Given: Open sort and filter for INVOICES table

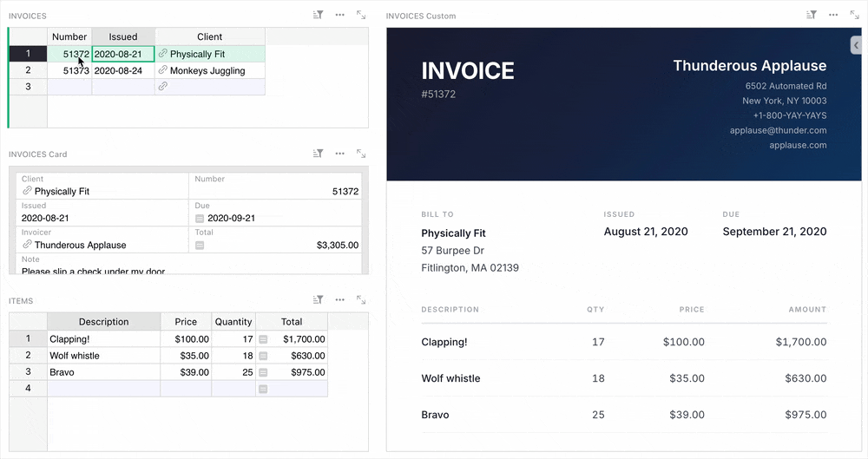Looking at the screenshot, I should point(319,16).
